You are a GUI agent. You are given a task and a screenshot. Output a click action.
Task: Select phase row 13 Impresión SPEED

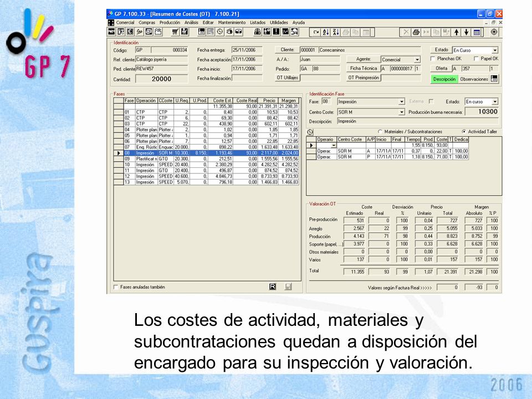(206, 182)
